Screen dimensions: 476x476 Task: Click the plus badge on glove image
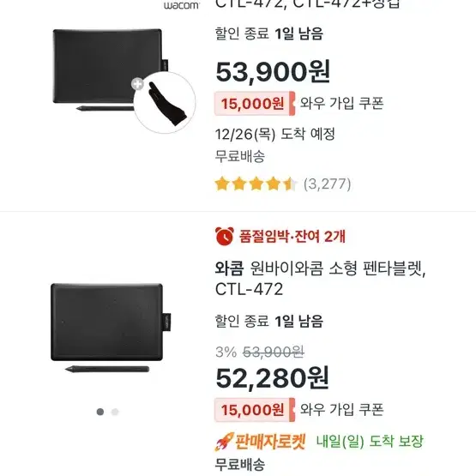(x=137, y=84)
